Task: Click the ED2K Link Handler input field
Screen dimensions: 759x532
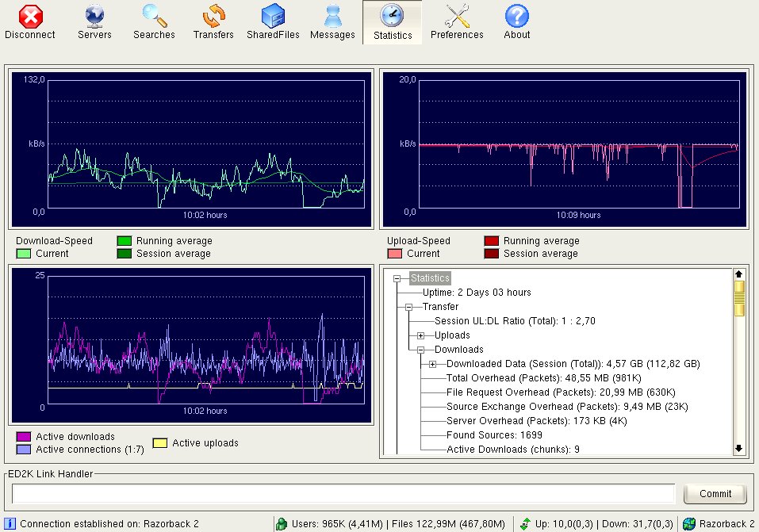Action: click(343, 493)
